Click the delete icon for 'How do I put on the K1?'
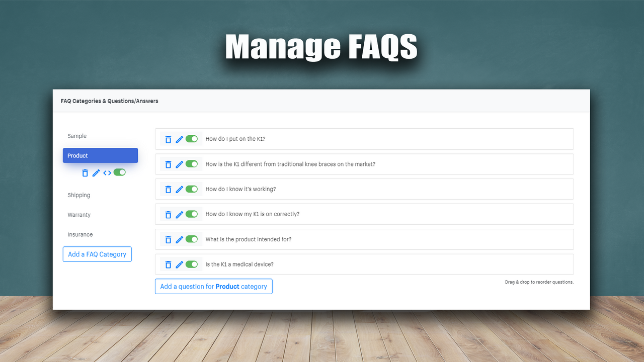The width and height of the screenshot is (644, 362). coord(168,139)
